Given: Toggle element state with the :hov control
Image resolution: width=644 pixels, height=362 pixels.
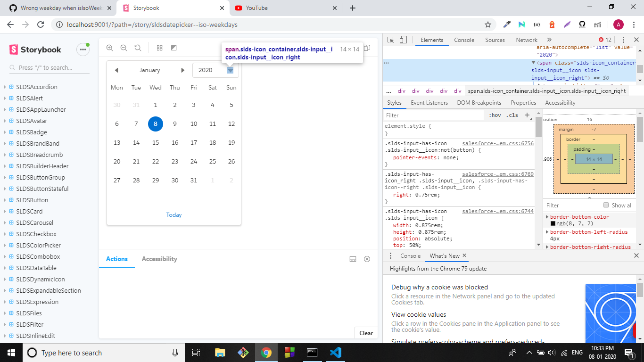Looking at the screenshot, I should coord(495,115).
